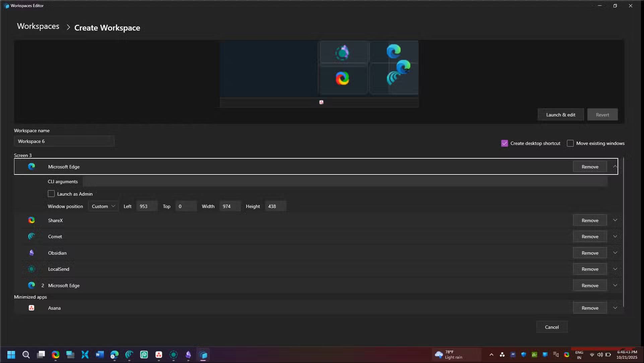Screen dimensions: 644x363
Task: Go back via the Workspaces breadcrumb
Action: 38,26
